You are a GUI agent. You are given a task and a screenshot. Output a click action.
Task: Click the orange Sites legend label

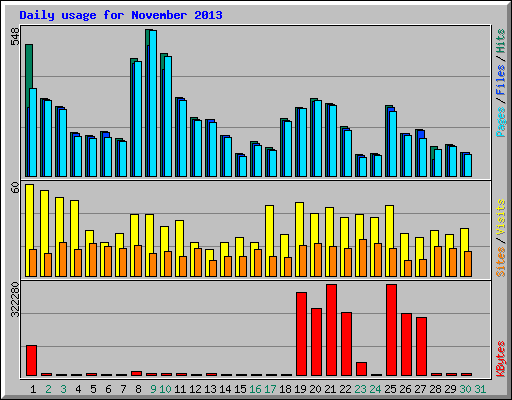[x=501, y=262]
